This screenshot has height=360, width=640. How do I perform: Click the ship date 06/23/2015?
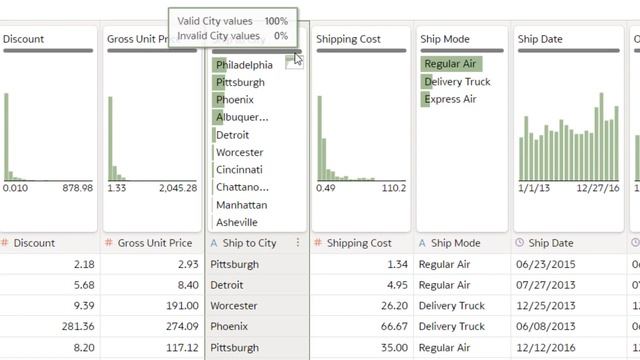546,264
